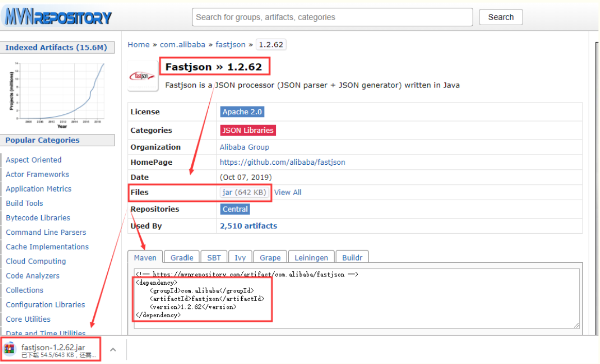Viewport: 600px width, 364px height.
Task: Open the Aspect Oriented category
Action: (x=34, y=160)
